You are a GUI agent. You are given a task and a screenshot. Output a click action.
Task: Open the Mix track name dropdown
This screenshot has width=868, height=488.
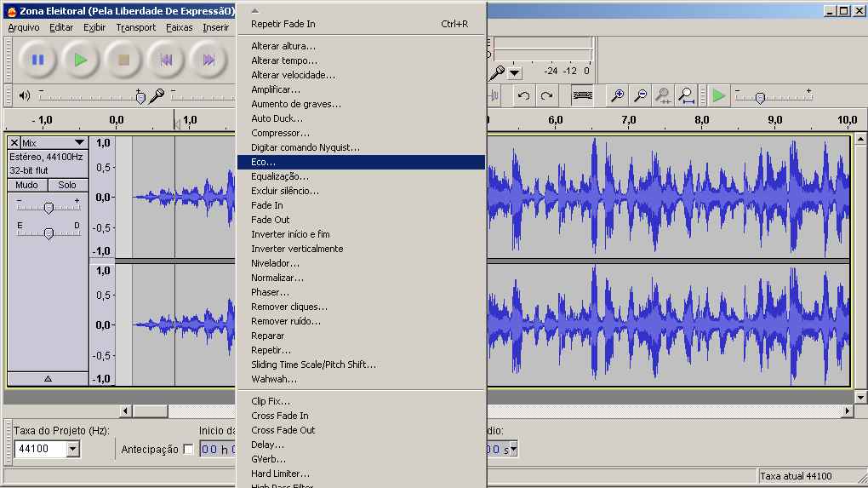point(54,143)
